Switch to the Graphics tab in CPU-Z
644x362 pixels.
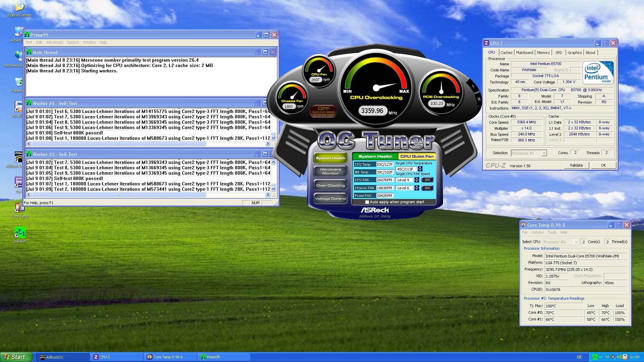[x=575, y=53]
